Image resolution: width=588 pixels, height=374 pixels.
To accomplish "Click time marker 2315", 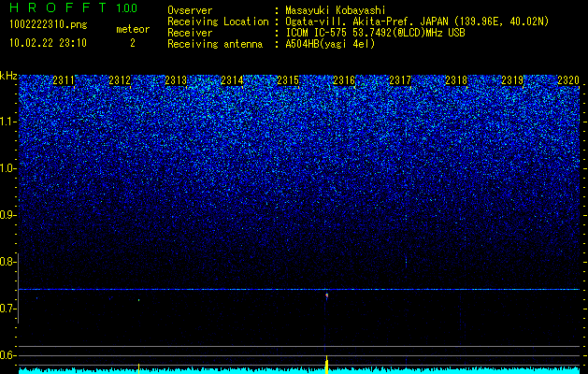I will pos(288,80).
